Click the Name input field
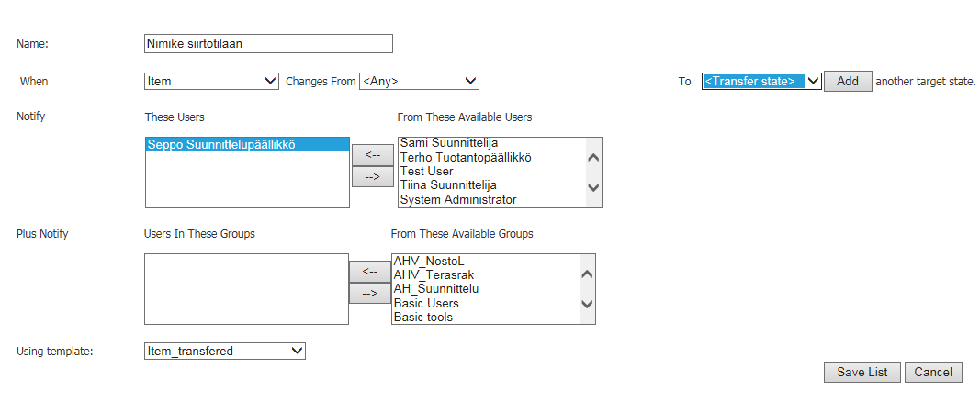Viewport: 980px width, 402px height. tap(268, 43)
